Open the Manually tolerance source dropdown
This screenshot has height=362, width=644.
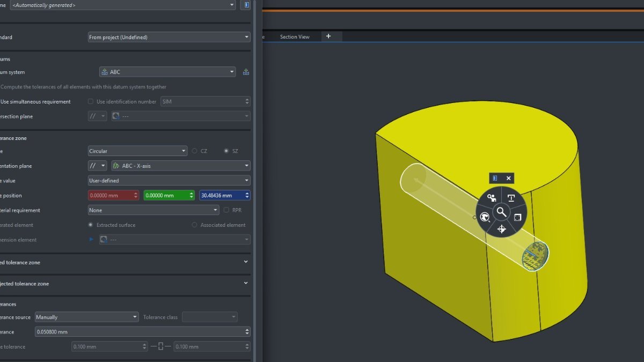coord(86,317)
